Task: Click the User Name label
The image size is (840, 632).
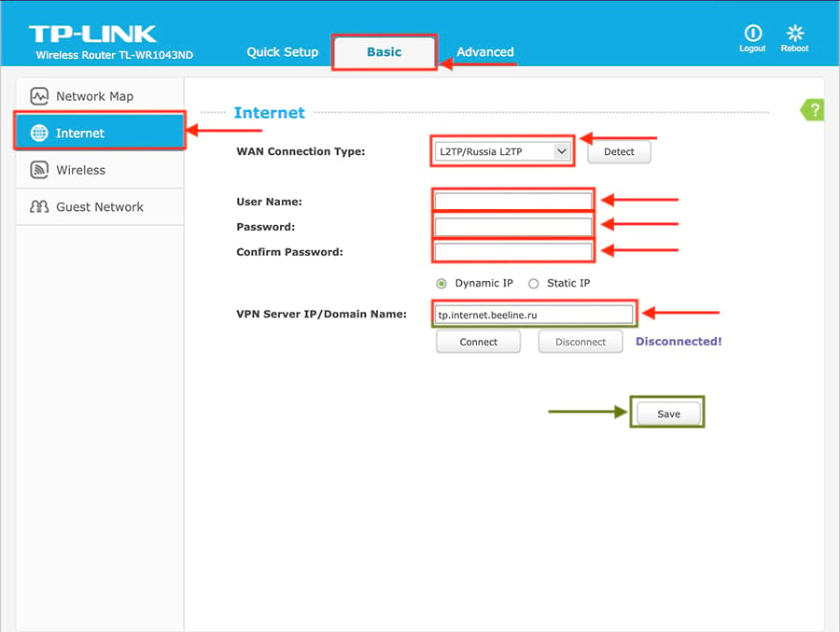Action: click(270, 202)
